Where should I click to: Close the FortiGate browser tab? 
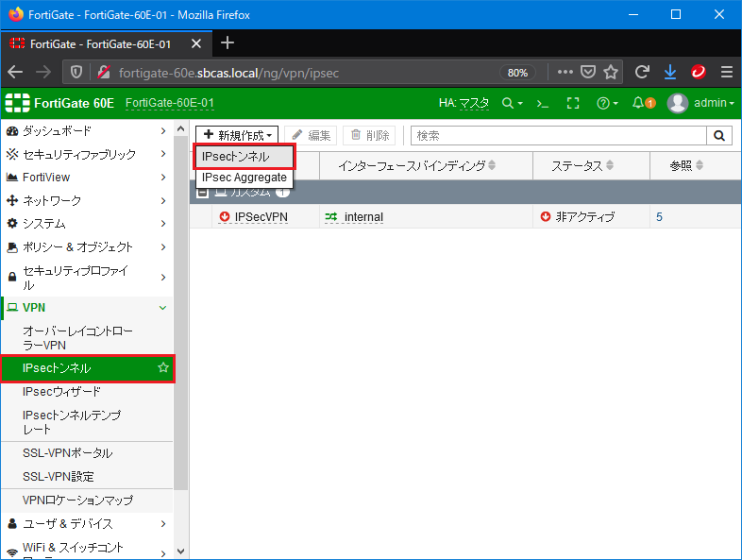(196, 44)
